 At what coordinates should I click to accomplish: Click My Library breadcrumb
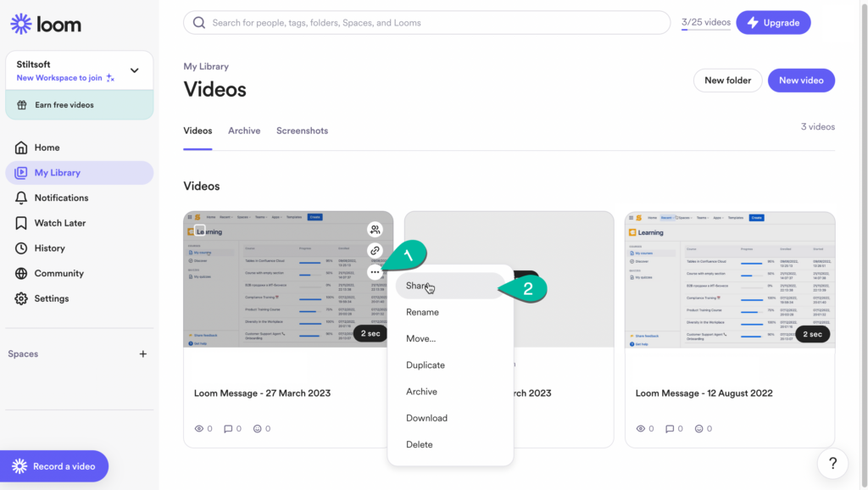click(x=206, y=66)
